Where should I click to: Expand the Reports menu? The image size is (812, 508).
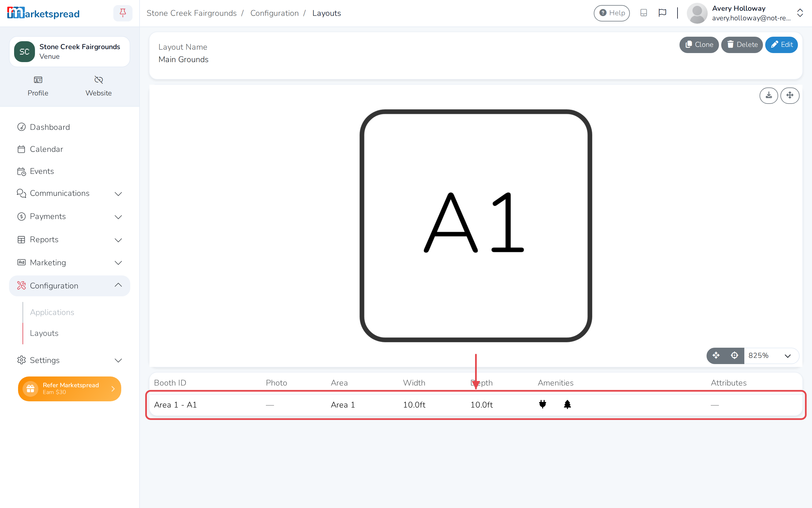[x=69, y=240]
